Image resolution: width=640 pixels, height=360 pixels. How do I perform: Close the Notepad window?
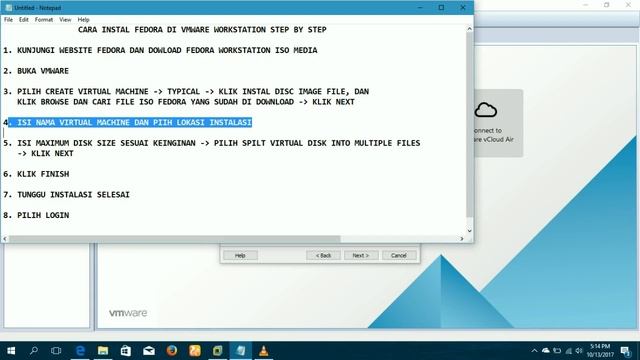click(463, 7)
